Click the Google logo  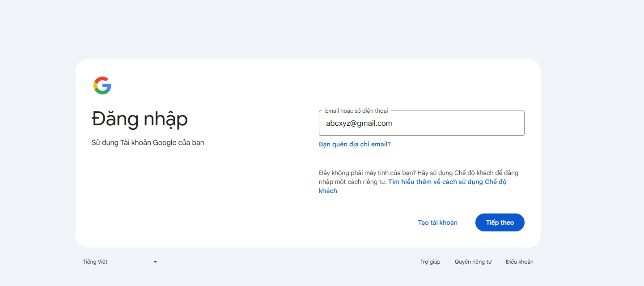[x=102, y=85]
